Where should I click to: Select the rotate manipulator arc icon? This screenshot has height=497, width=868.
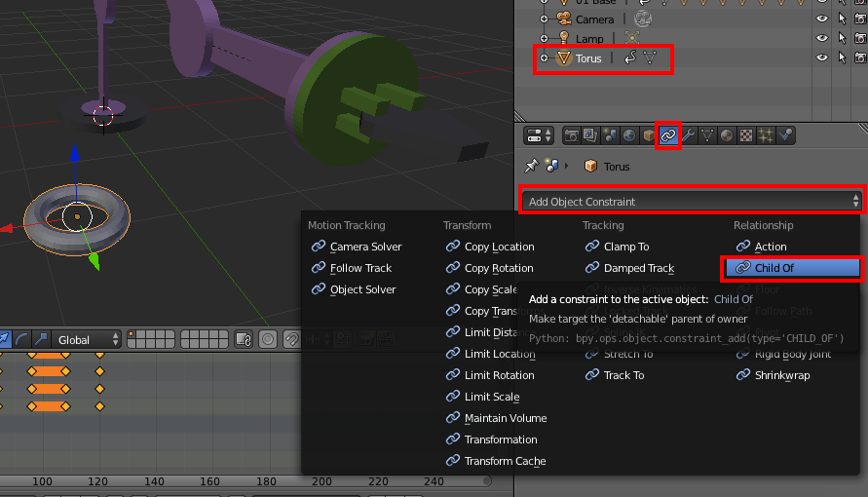pos(22,339)
